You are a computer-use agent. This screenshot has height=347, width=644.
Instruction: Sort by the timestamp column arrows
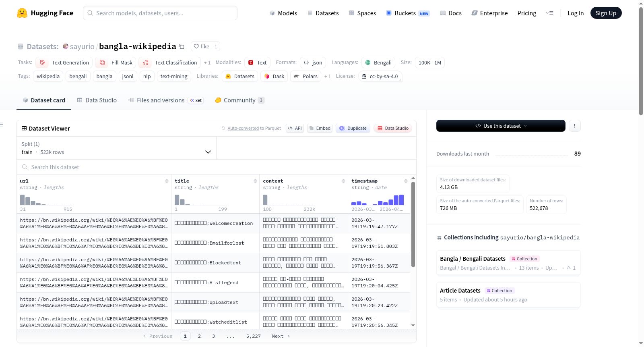click(406, 181)
